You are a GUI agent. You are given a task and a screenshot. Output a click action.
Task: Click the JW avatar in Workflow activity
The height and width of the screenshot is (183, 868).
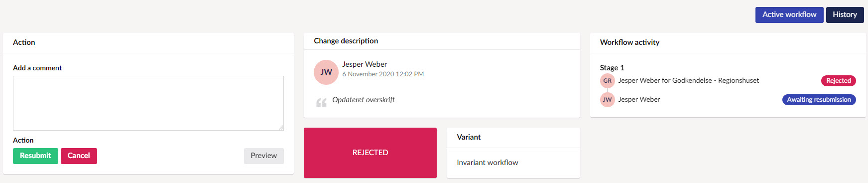[608, 100]
